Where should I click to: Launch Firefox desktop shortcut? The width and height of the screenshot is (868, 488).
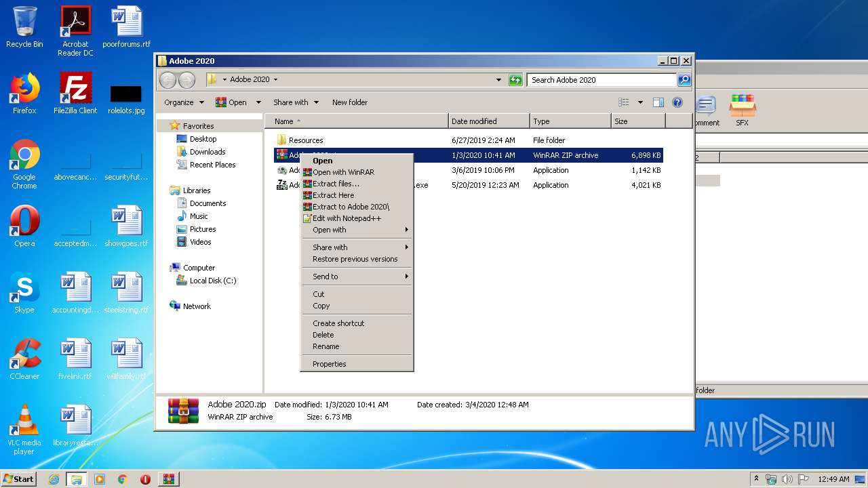(24, 94)
